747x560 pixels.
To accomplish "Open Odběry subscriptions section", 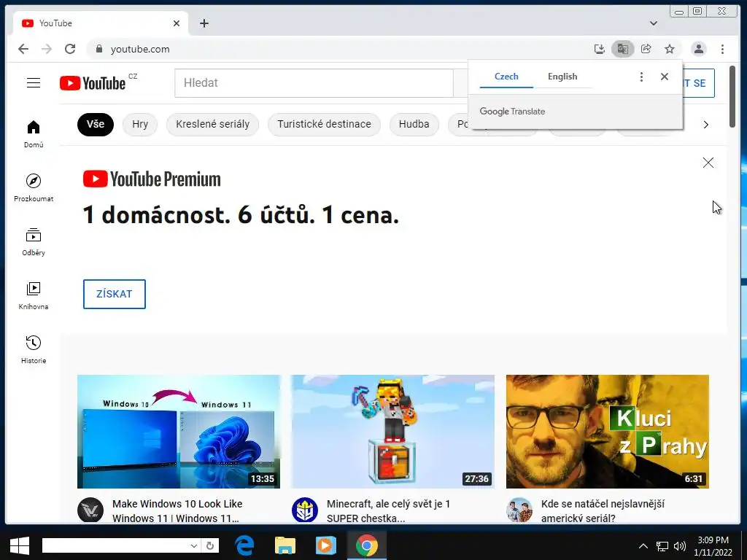I will [34, 242].
